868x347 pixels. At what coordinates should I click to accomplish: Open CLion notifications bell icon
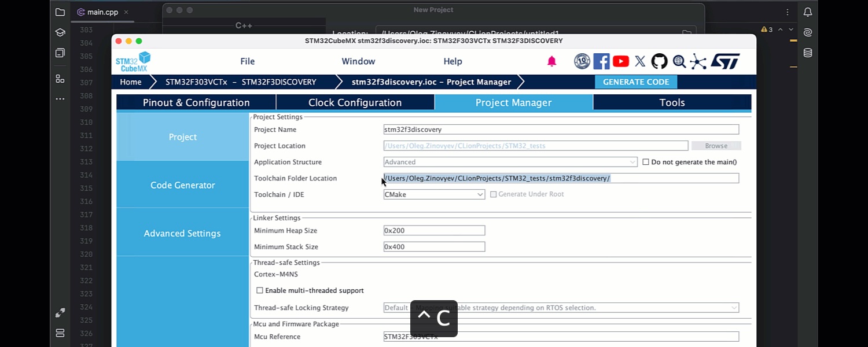tap(808, 12)
